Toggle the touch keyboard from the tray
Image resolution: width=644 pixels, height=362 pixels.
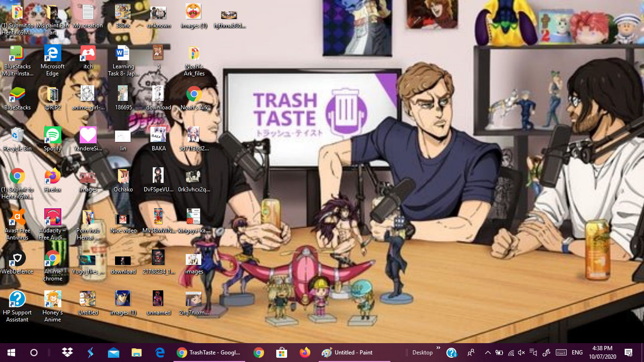click(x=561, y=352)
